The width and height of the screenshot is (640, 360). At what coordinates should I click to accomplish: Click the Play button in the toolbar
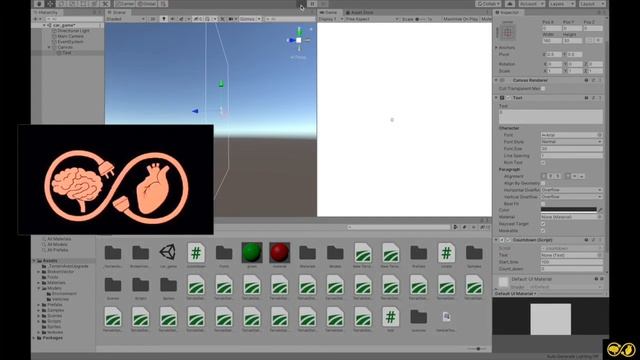coord(301,4)
